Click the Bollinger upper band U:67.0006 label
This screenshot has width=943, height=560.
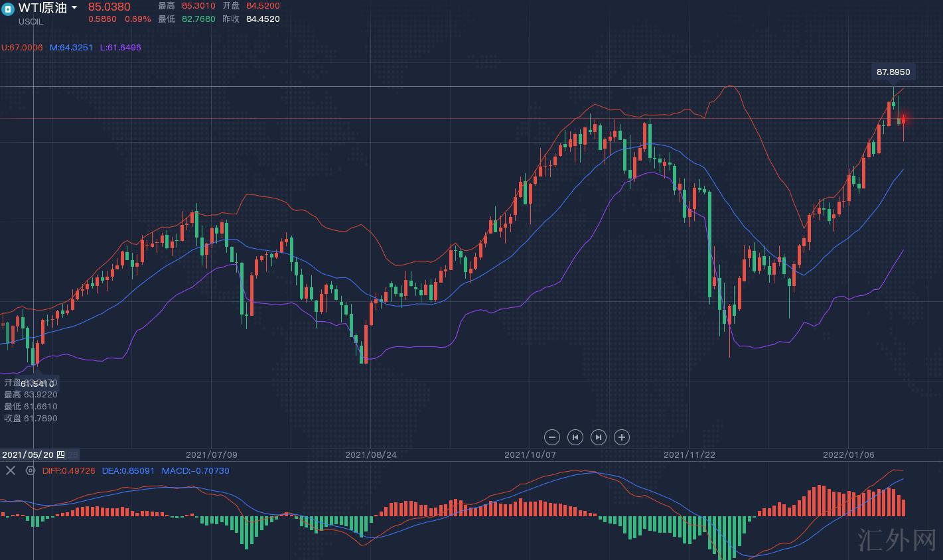pyautogui.click(x=22, y=48)
